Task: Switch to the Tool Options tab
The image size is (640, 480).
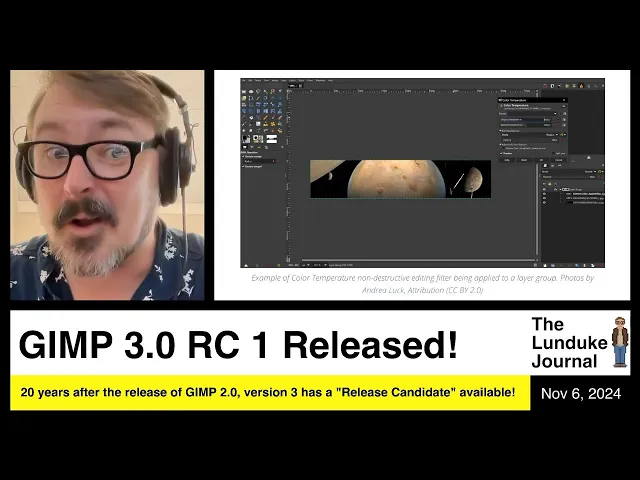Action: [244, 147]
